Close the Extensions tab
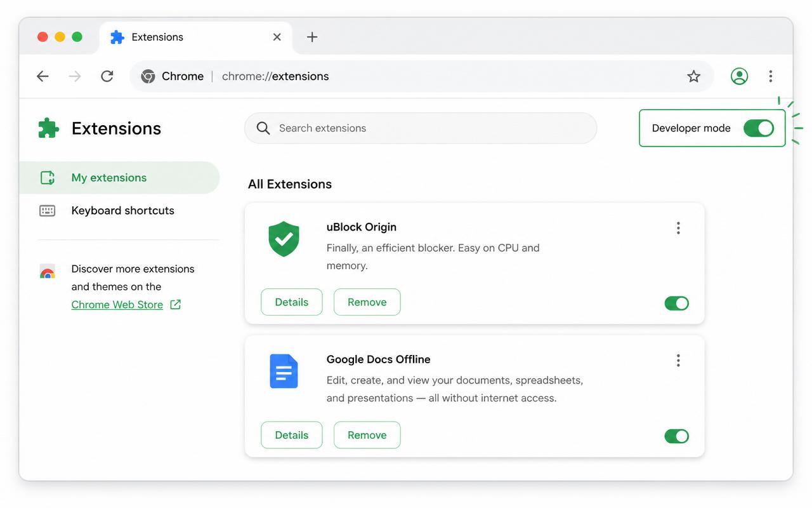Screen dimensions: 812x508 [277, 37]
